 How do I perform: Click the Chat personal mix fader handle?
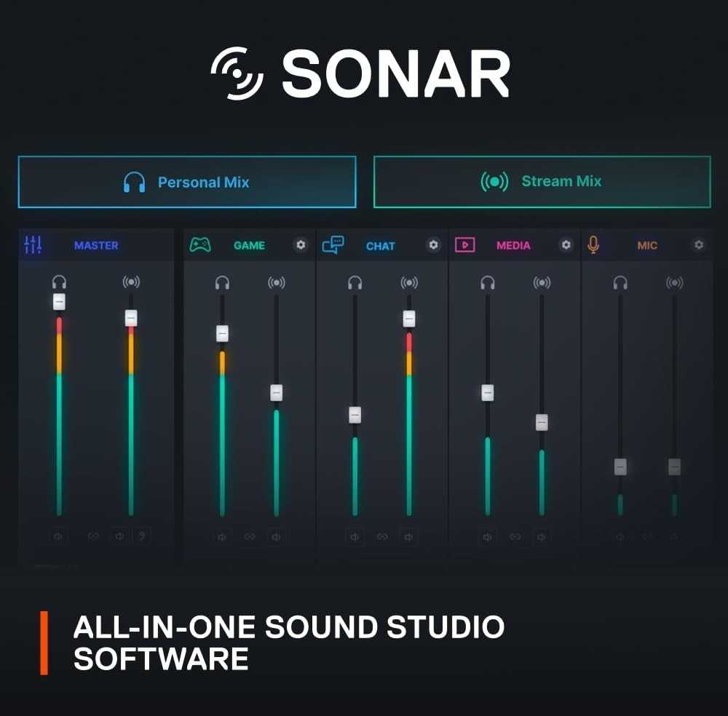click(355, 415)
